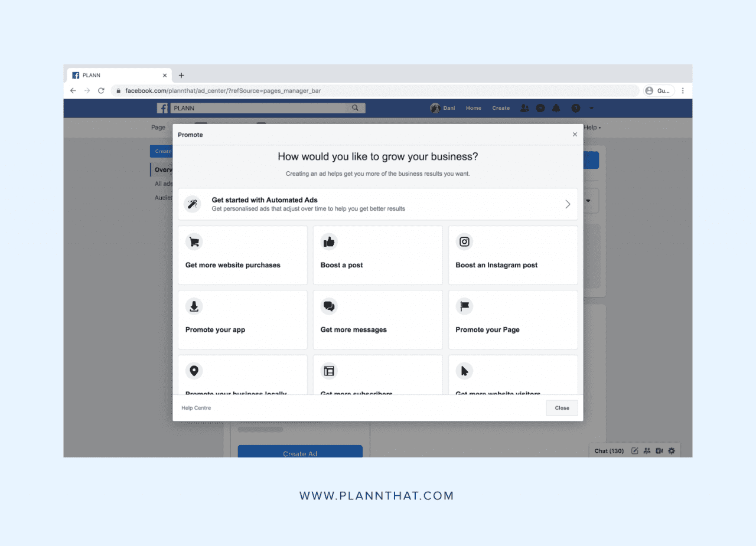
Task: Open the quick help question icon
Action: (575, 108)
